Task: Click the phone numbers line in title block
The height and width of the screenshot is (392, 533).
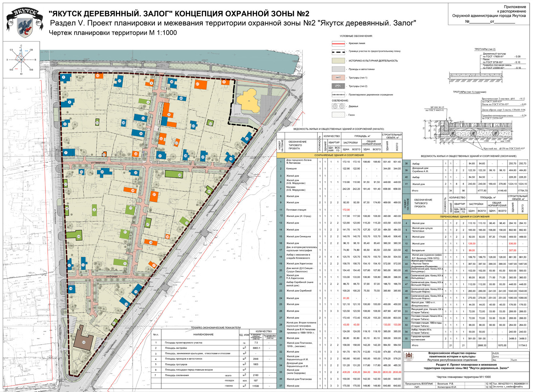Action: point(511,383)
